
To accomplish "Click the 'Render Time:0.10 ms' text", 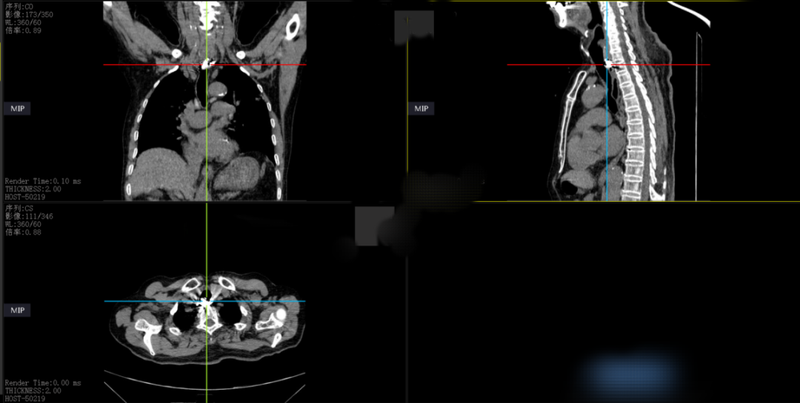I will 43,181.
